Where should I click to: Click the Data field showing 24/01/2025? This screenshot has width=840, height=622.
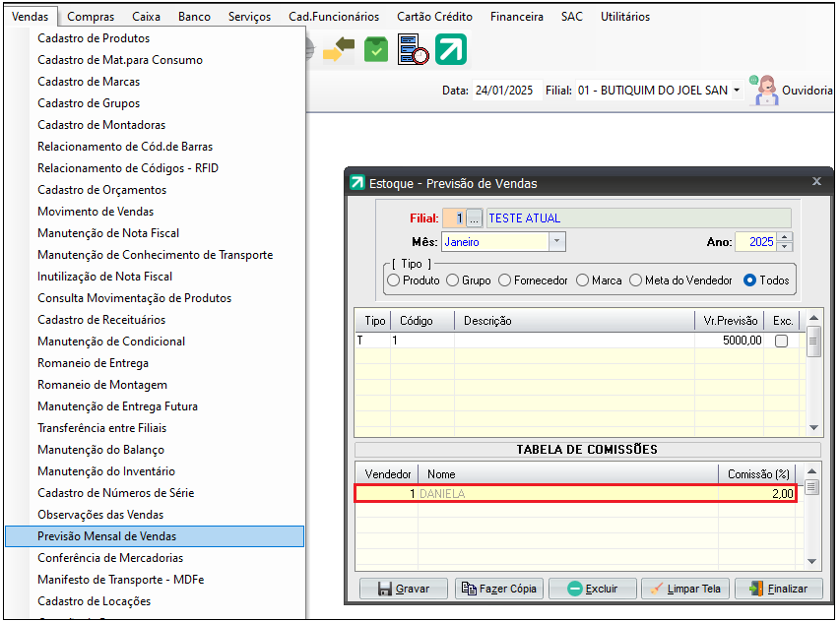coord(503,91)
